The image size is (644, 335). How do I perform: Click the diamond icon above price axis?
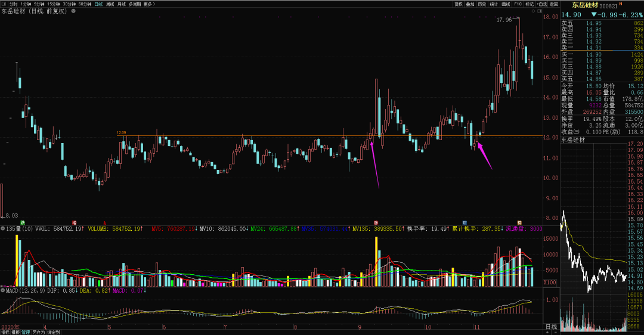(x=534, y=11)
